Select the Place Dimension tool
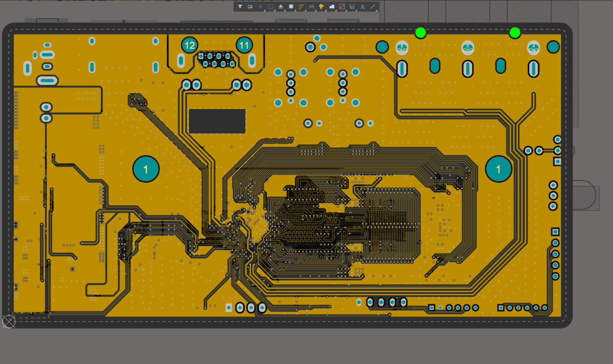 click(352, 7)
